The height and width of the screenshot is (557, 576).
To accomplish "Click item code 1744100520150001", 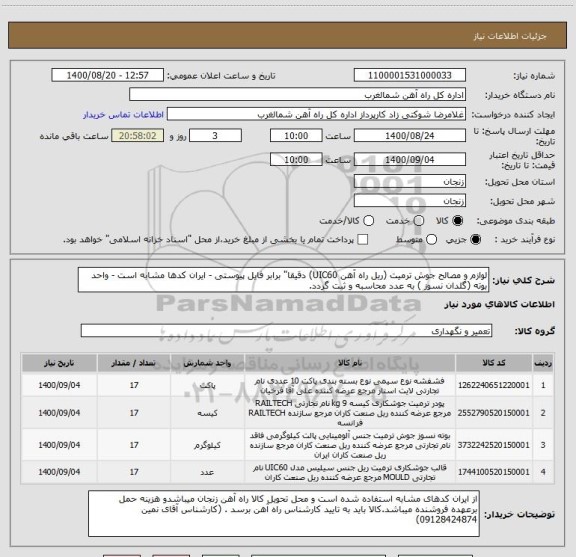I will coord(494,472).
